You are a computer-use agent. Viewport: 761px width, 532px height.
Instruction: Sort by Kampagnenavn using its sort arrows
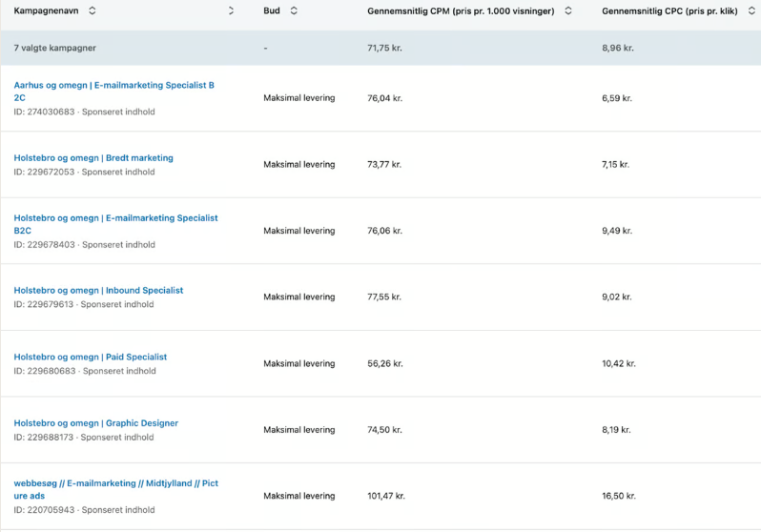(92, 11)
